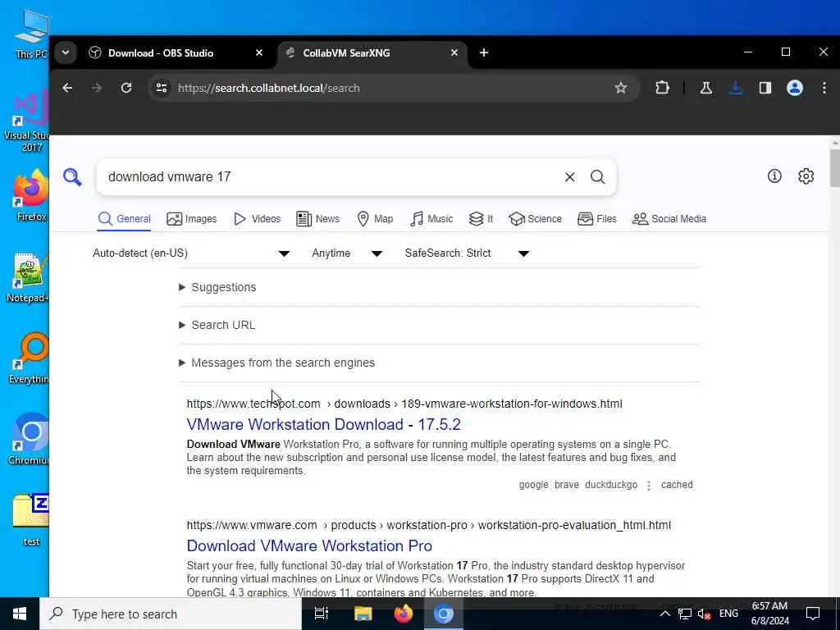Switch to the It search category
Viewport: 840px width, 630px height.
481,219
